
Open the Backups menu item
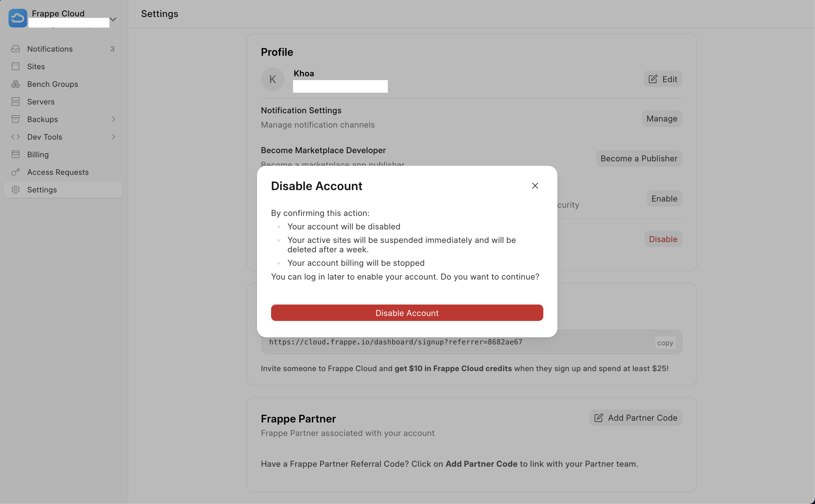coord(42,119)
